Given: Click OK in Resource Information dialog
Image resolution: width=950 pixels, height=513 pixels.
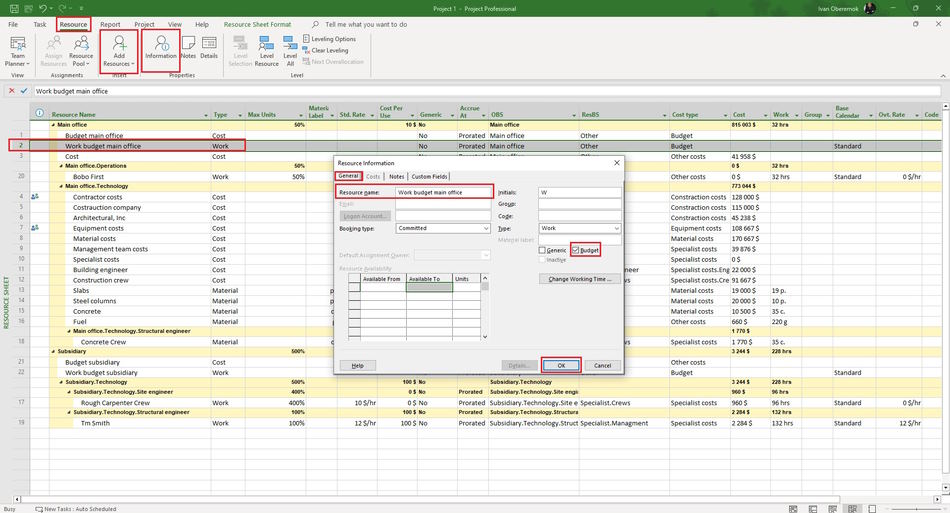Looking at the screenshot, I should pos(561,365).
